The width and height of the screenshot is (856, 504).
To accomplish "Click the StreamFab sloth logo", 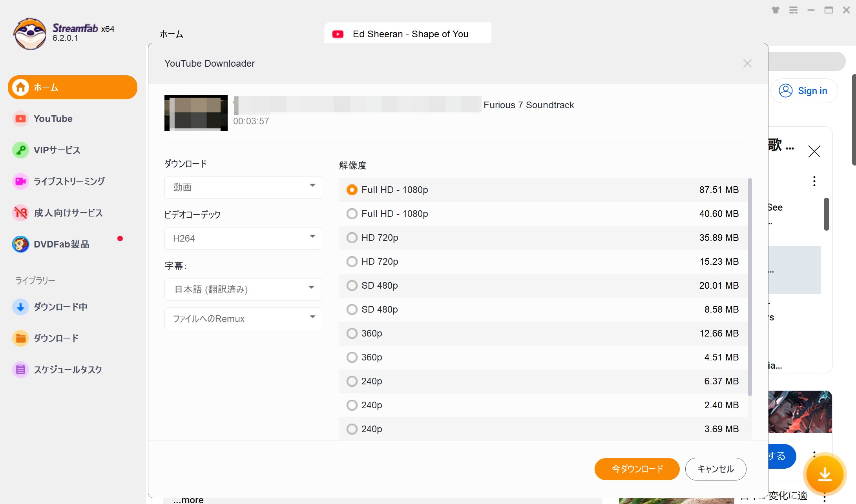I will (x=30, y=33).
